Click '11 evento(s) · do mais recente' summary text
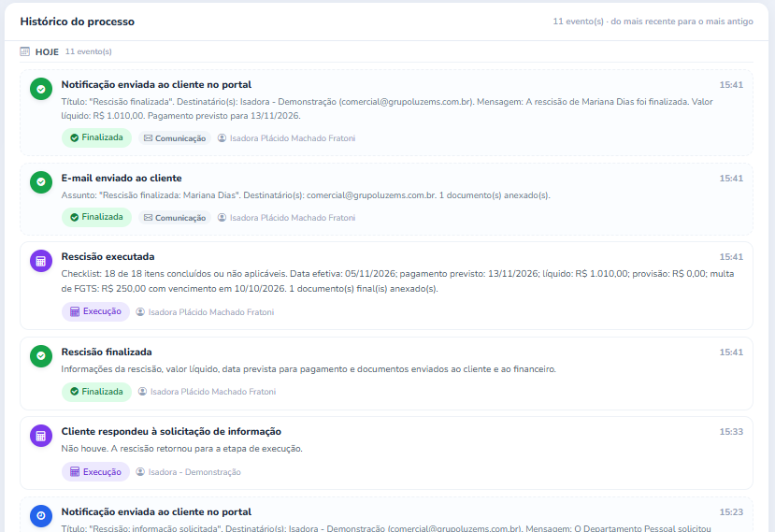775x532 pixels. pos(653,22)
